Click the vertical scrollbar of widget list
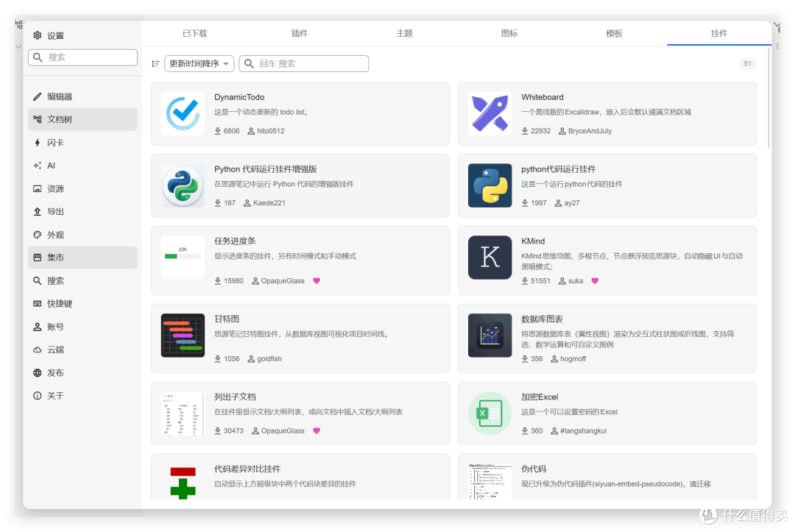 [769, 99]
